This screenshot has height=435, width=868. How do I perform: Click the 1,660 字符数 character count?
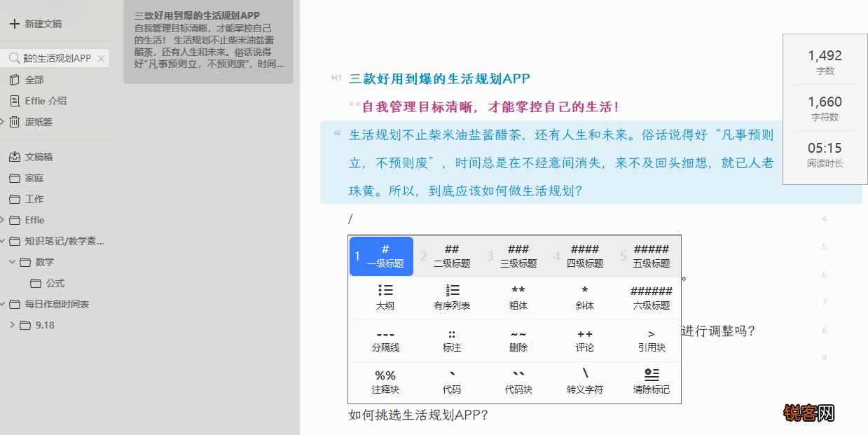825,108
